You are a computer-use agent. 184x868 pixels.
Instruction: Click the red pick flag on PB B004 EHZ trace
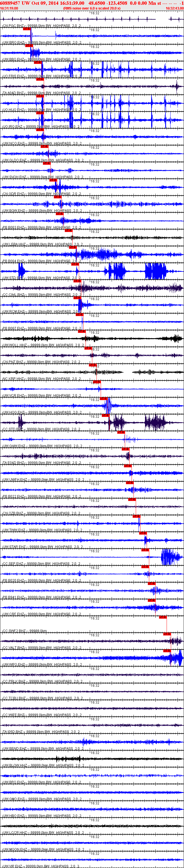pyautogui.click(x=73, y=247)
